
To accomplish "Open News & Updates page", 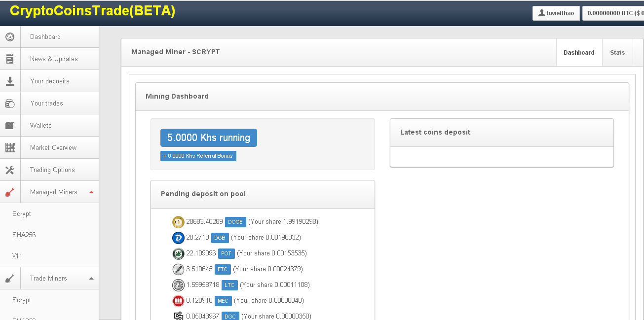I will [x=54, y=59].
